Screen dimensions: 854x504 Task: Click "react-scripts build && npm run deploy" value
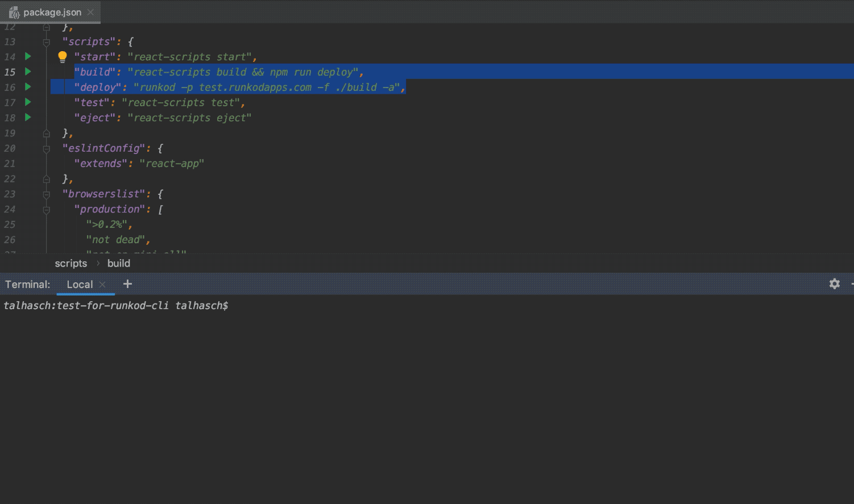click(x=243, y=72)
